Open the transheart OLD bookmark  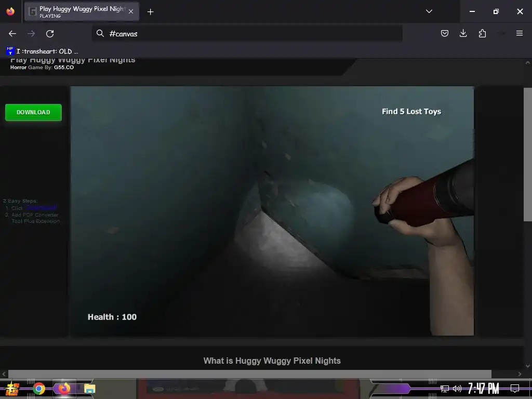[42, 51]
